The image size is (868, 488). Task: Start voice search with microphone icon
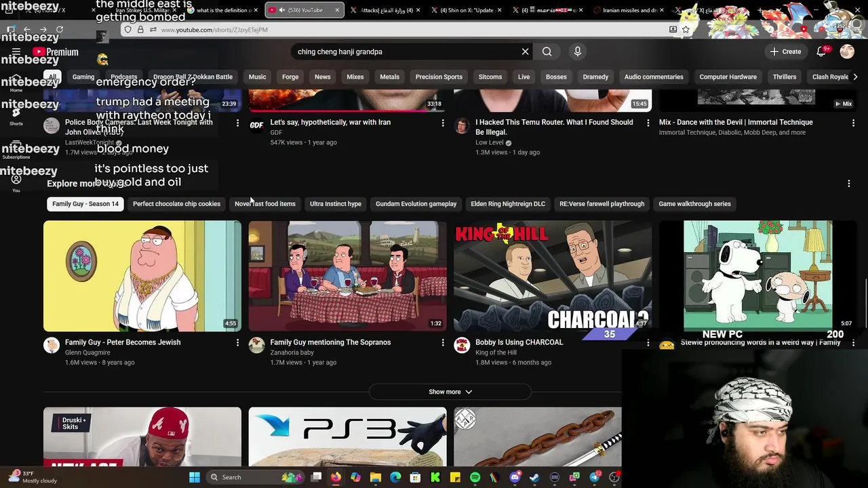[x=577, y=52]
